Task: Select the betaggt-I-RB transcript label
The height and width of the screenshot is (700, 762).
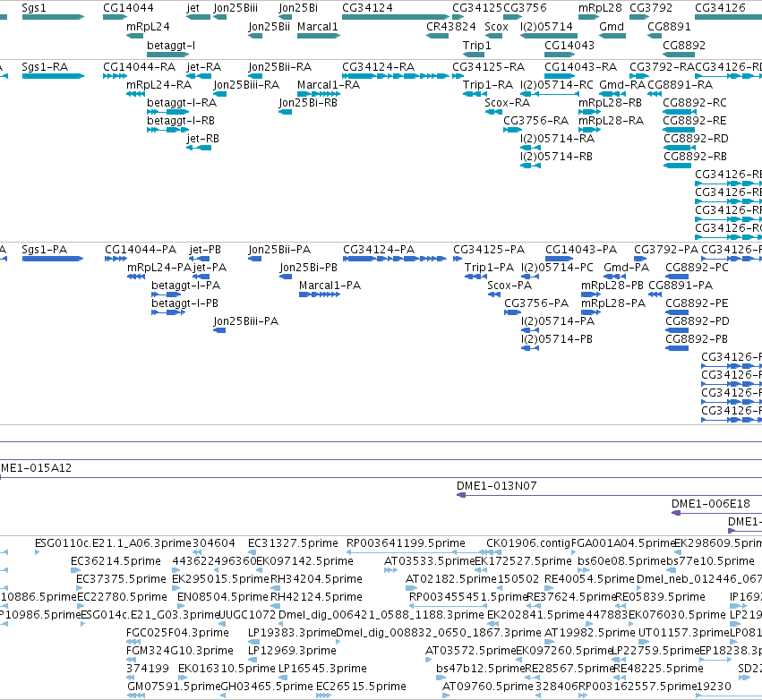Action: pyautogui.click(x=181, y=121)
